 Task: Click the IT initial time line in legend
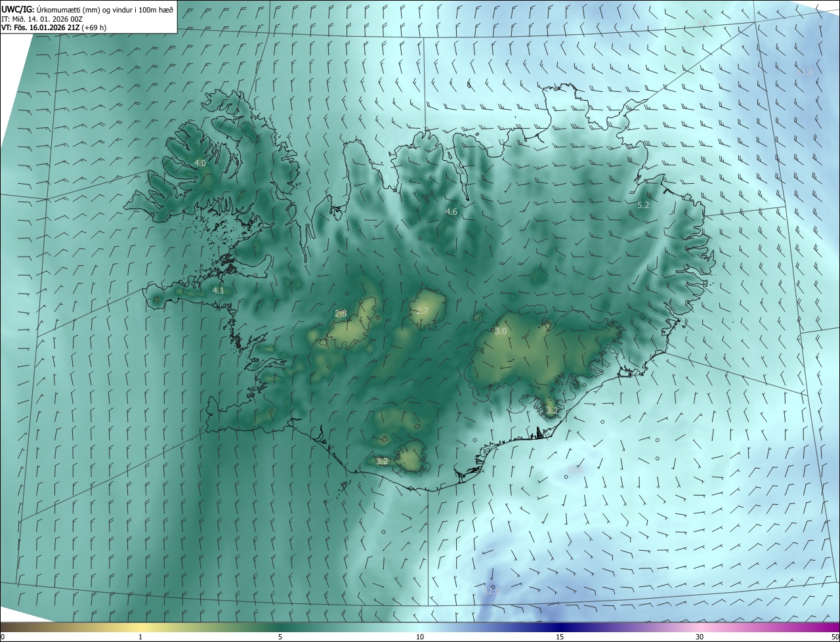pyautogui.click(x=42, y=19)
